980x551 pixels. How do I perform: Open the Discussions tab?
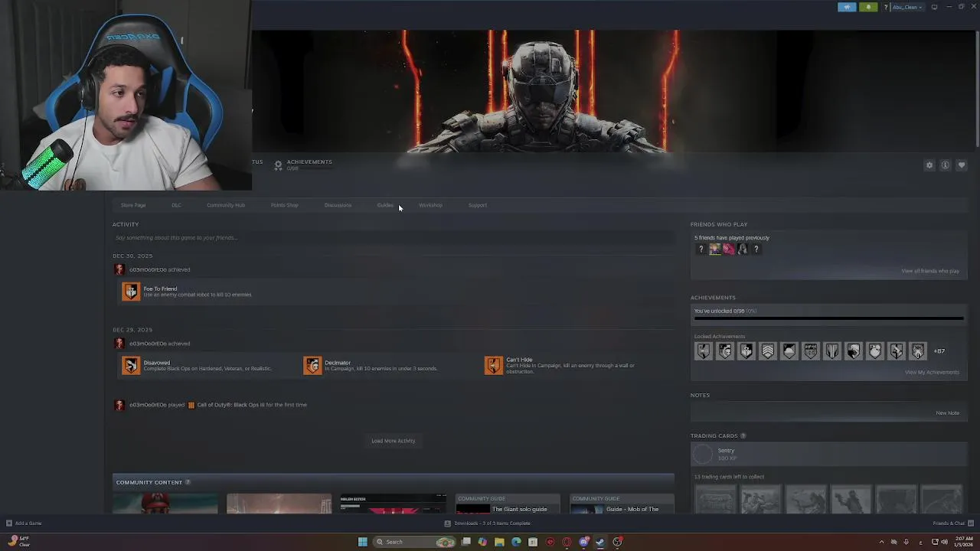(x=338, y=205)
